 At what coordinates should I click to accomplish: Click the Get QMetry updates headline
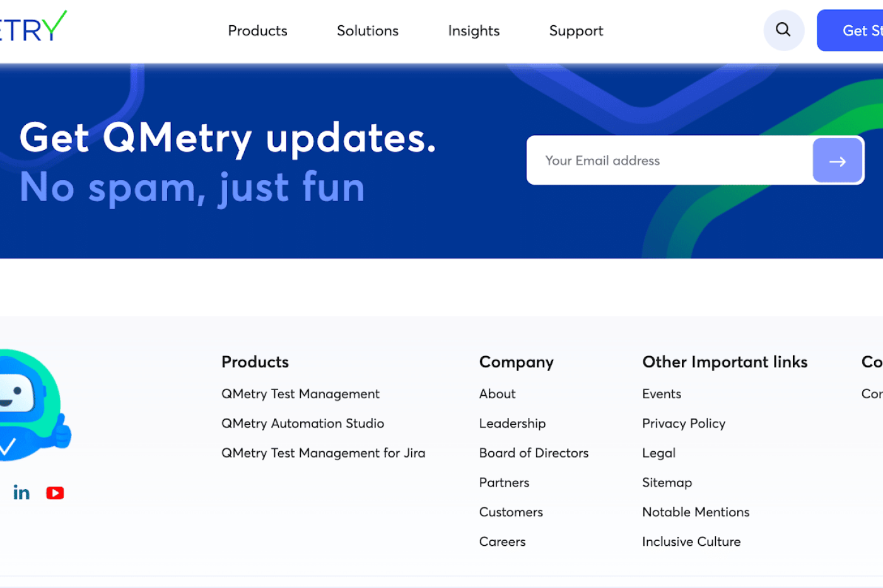point(228,138)
